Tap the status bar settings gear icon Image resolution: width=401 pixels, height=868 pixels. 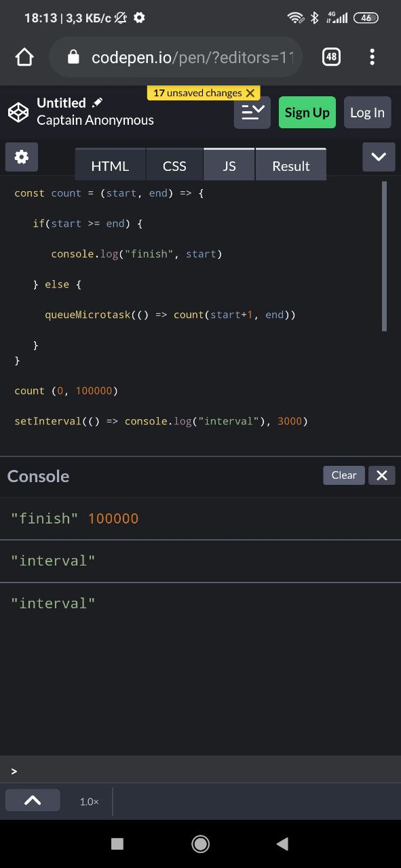[x=139, y=18]
